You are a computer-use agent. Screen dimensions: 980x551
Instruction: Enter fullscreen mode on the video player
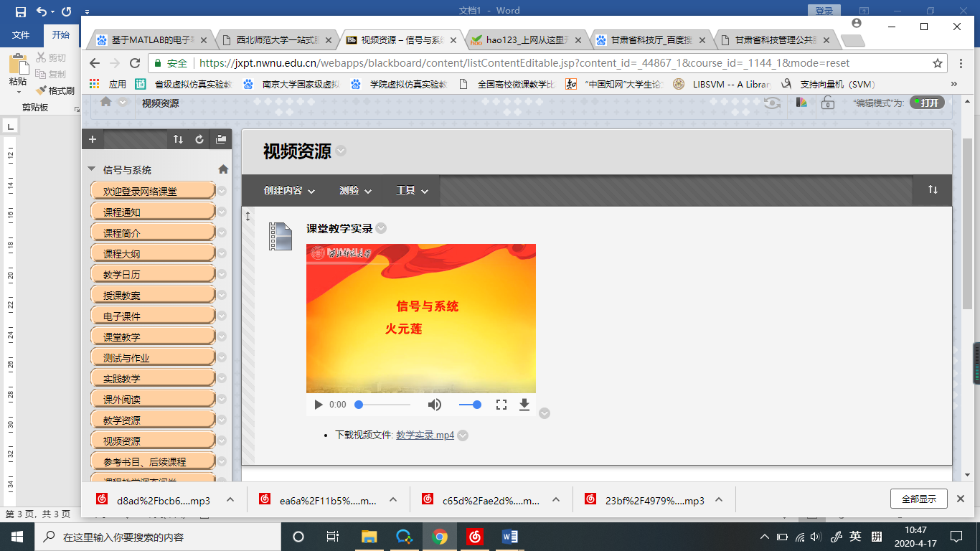point(501,405)
